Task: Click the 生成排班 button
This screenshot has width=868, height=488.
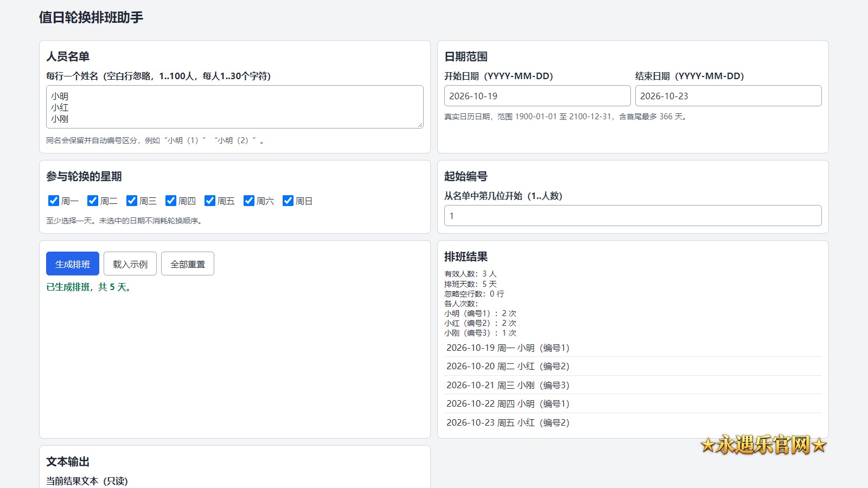Action: 73,264
